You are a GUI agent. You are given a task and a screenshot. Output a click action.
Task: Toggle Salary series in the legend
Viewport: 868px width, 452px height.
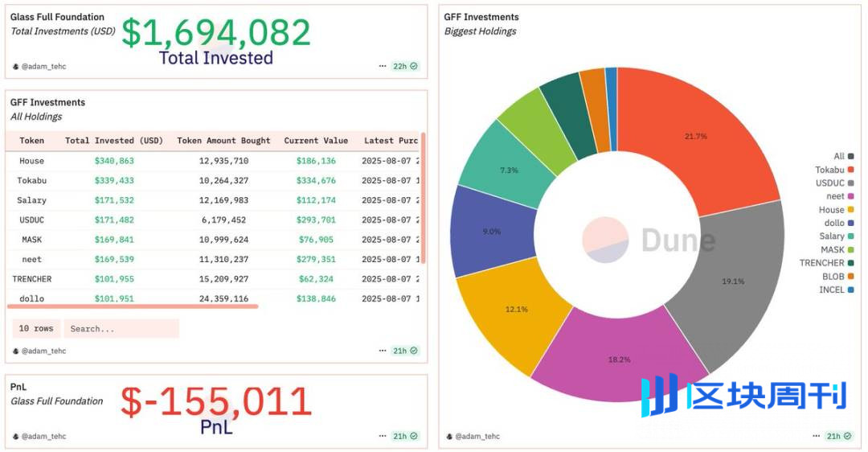[837, 236]
